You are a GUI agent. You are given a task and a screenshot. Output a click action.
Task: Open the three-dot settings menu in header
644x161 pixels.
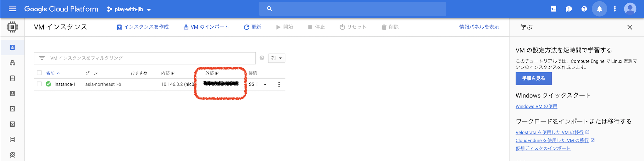(x=615, y=9)
